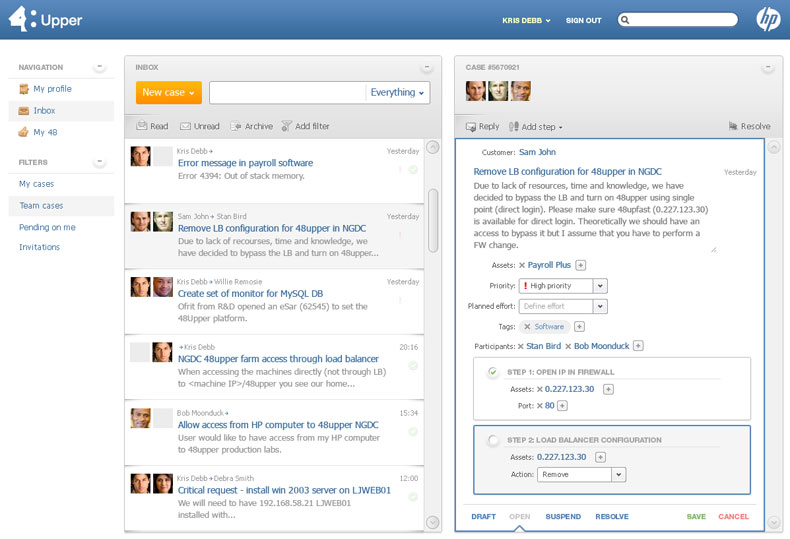790x539 pixels.
Task: Click the HP logo icon
Action: 768,20
